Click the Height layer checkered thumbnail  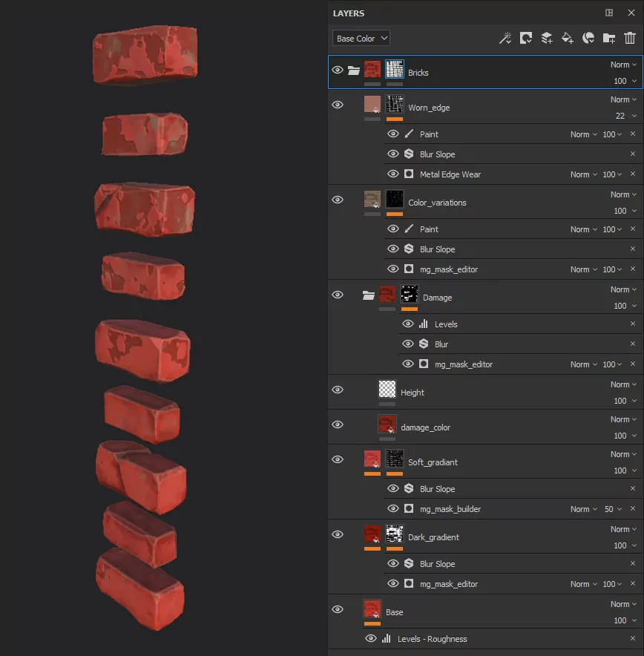(387, 389)
